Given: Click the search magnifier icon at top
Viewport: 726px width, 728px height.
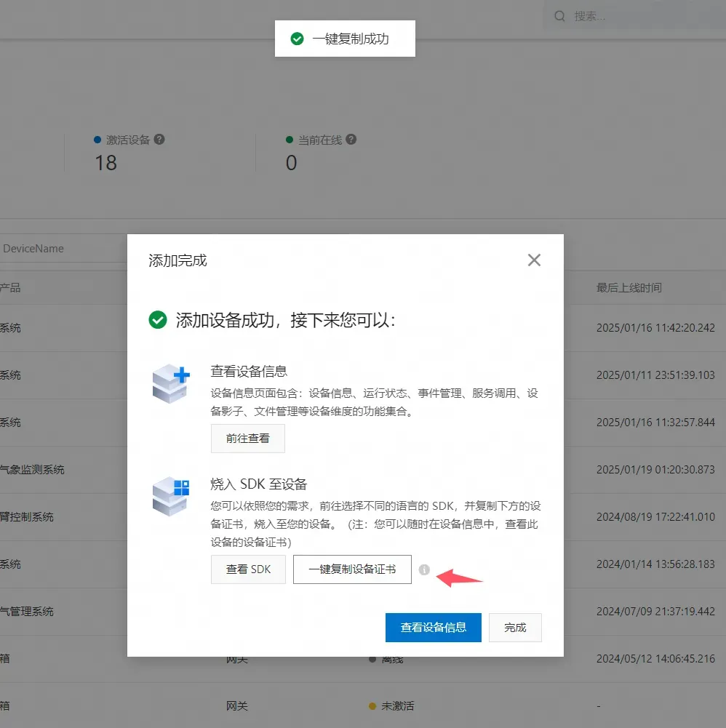Looking at the screenshot, I should point(559,16).
